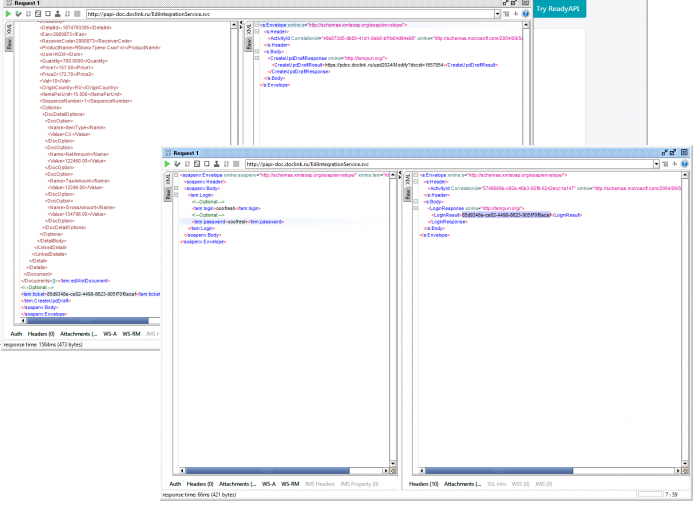Click the endpoint URL field in the back request window
700x512 pixels.
pos(290,14)
